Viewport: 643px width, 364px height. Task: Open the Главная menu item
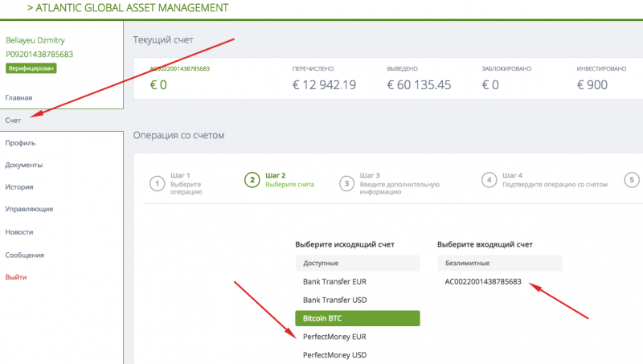[19, 97]
